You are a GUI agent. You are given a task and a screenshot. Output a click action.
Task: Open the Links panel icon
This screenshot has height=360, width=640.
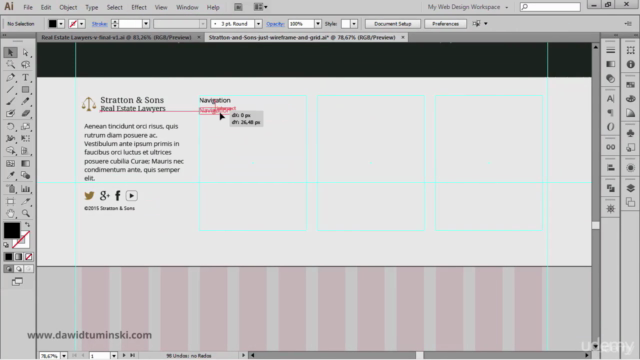(x=611, y=147)
